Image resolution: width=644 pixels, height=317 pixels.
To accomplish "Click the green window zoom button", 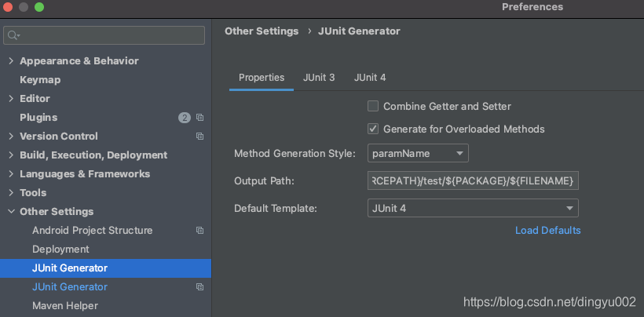I will pos(39,7).
